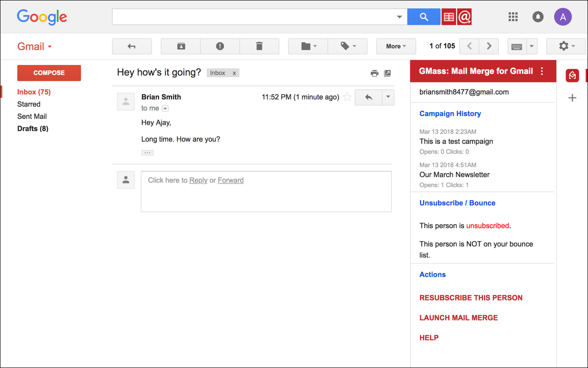
Task: Print all with printer icon
Action: coord(374,73)
